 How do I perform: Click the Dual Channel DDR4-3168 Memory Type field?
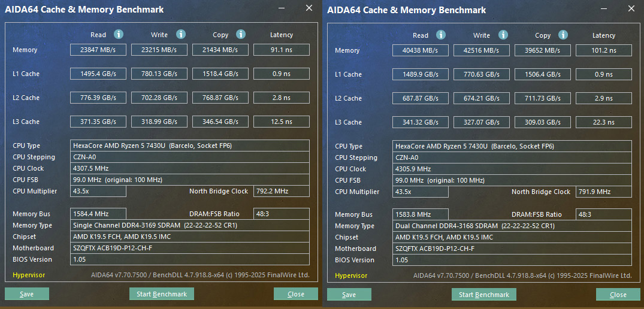pos(512,226)
